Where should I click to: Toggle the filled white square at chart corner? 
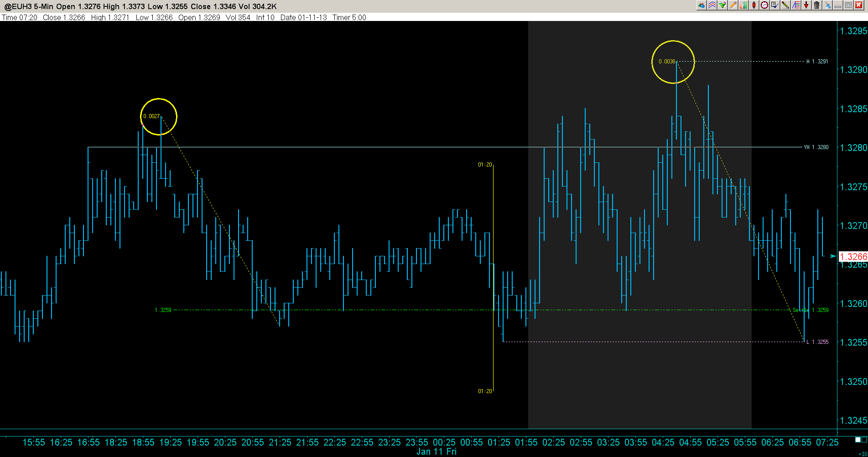tap(858, 440)
